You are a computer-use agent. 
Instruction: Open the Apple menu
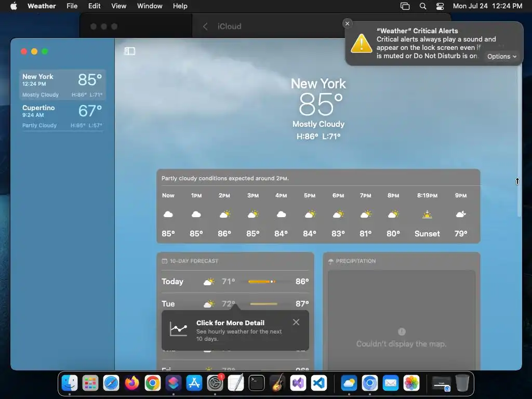(14, 6)
